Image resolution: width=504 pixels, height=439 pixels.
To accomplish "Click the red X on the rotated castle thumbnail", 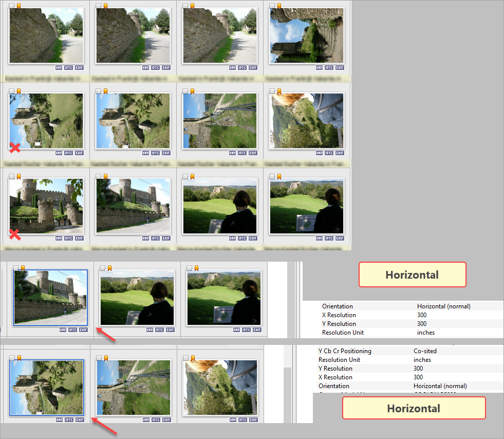I will (x=15, y=148).
